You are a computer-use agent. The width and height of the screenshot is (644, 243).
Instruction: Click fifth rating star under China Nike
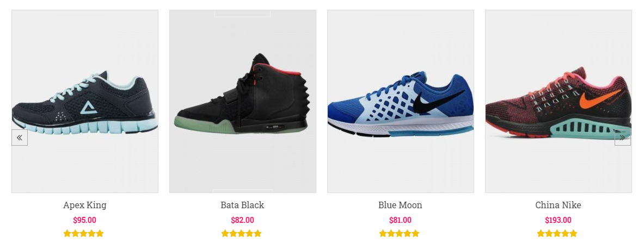(573, 234)
